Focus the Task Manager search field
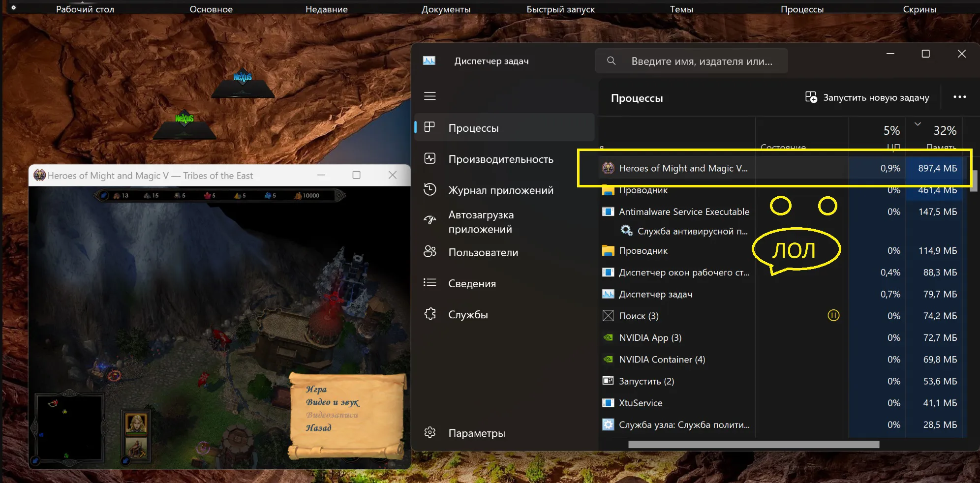The image size is (980, 483). (x=691, y=61)
